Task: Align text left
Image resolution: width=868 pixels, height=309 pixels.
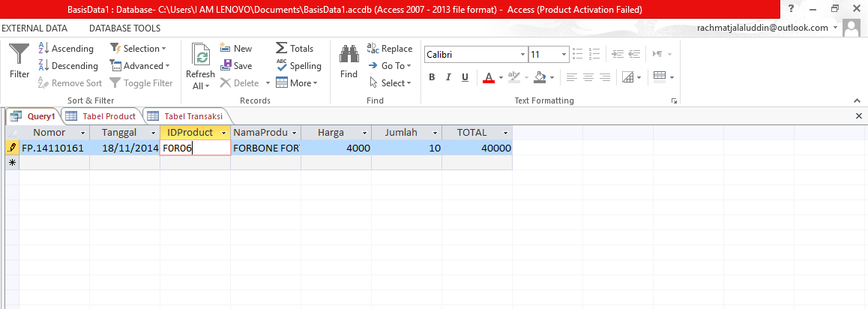Action: [x=571, y=77]
